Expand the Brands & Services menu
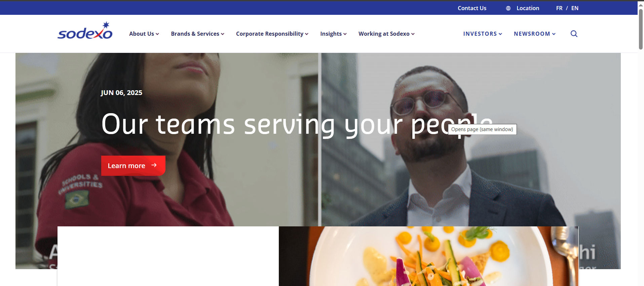The width and height of the screenshot is (644, 286). pyautogui.click(x=197, y=34)
